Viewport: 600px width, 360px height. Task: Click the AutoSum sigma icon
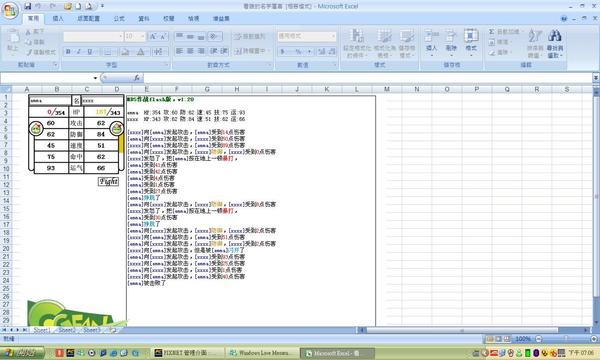(492, 32)
